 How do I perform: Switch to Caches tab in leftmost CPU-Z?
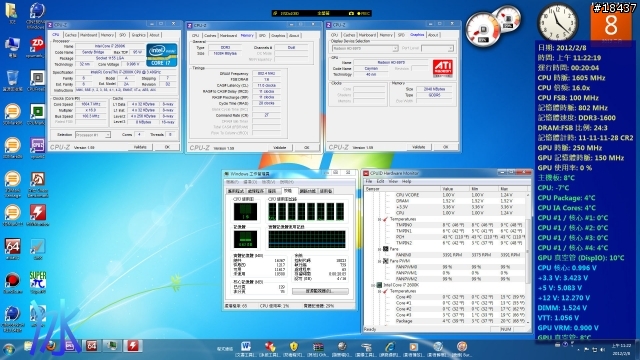[71, 35]
